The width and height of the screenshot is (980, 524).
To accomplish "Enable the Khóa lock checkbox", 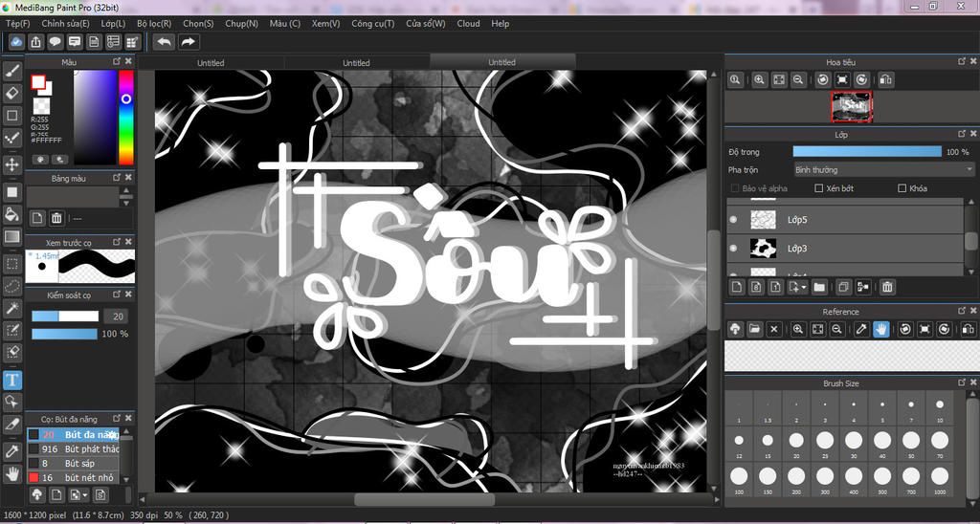I will point(902,188).
